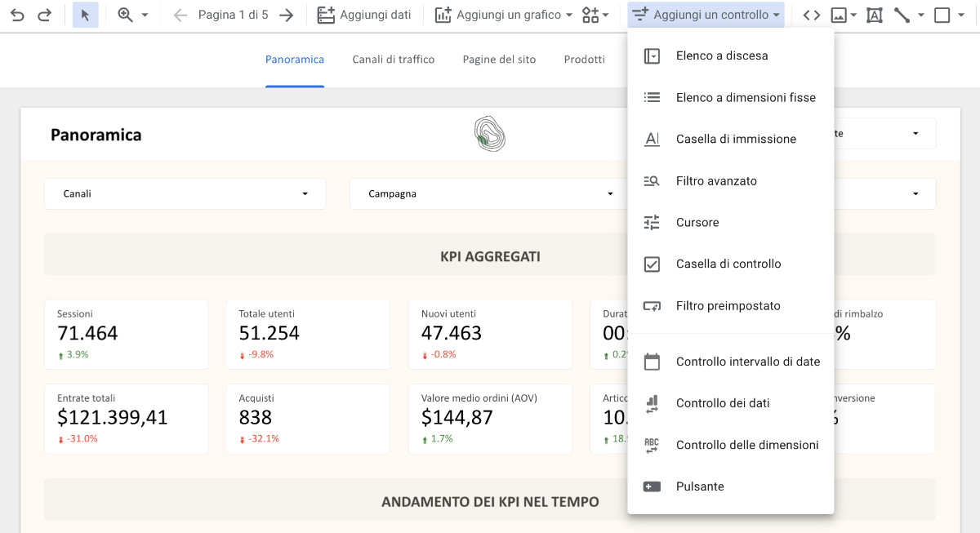Activate the selection arrow tool
Screen dimensions: 980x533
click(x=86, y=15)
